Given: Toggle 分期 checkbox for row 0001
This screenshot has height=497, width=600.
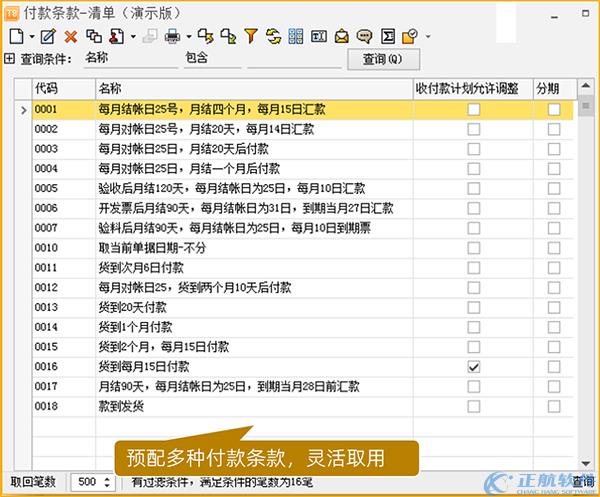Looking at the screenshot, I should (x=554, y=109).
